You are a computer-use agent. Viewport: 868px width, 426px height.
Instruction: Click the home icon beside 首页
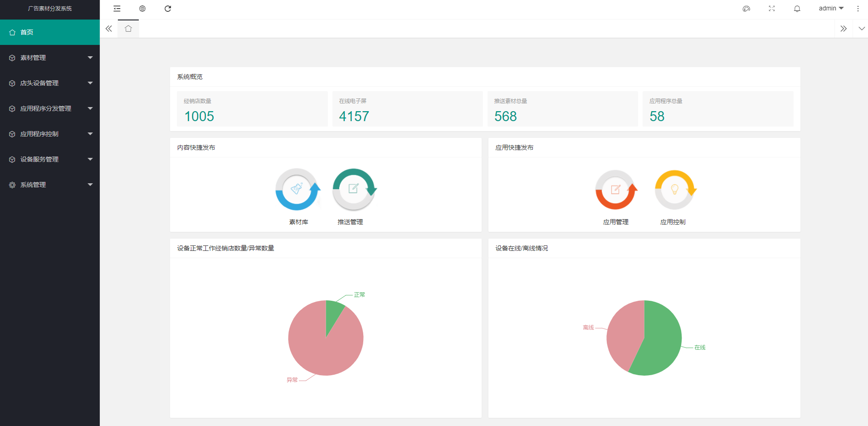[x=12, y=33]
